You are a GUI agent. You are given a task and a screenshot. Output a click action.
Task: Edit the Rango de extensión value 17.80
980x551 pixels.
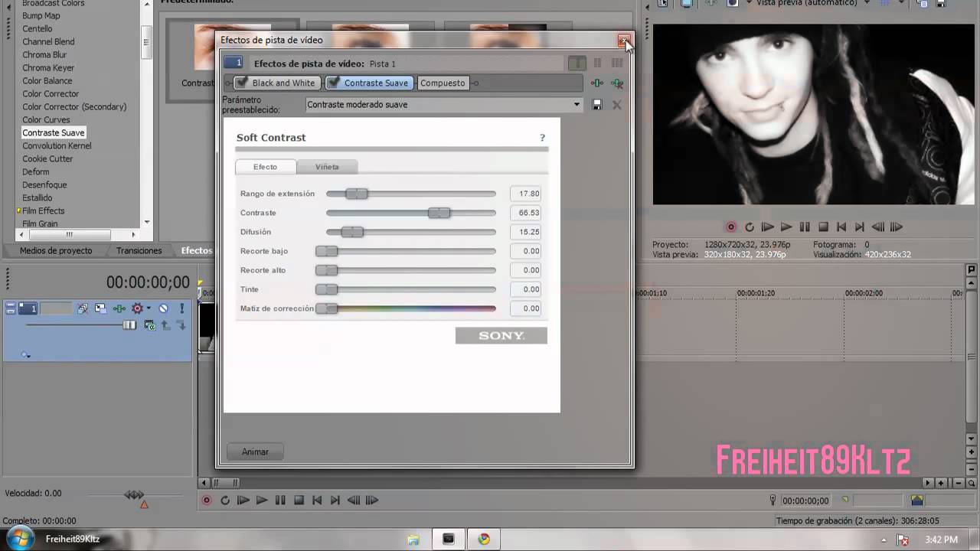click(525, 194)
